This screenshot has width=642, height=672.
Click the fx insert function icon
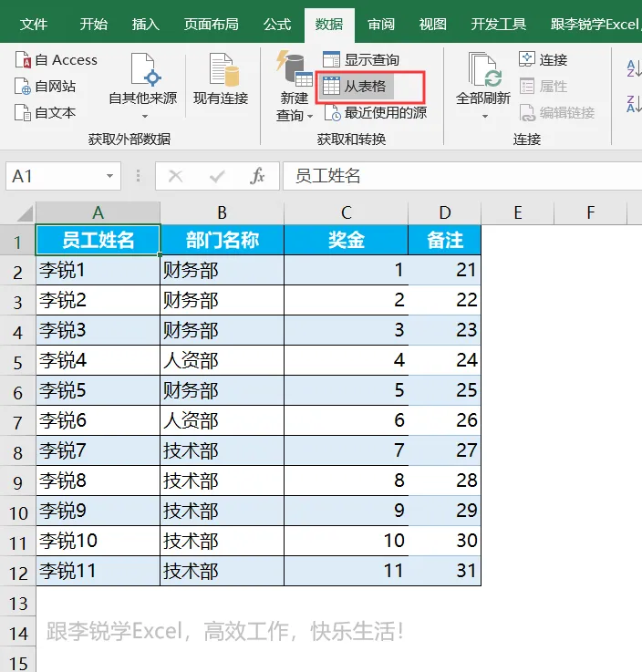coord(257,176)
